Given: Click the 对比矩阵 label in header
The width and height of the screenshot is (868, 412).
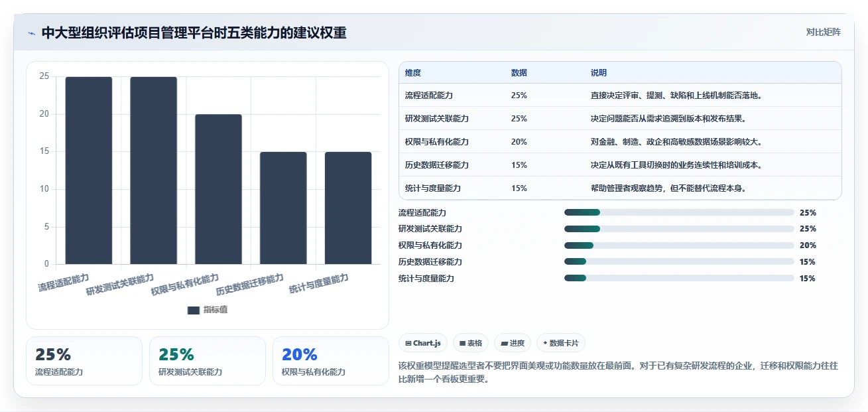Looking at the screenshot, I should [x=823, y=33].
